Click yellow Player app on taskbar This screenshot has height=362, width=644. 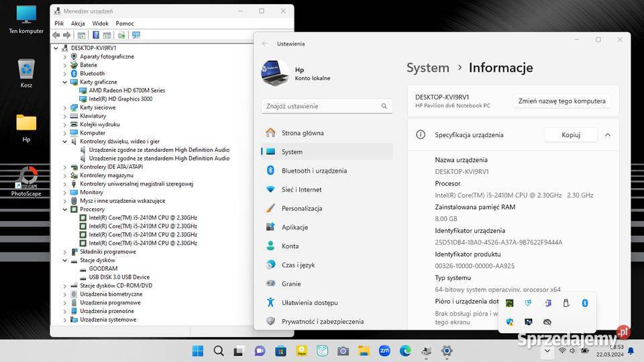pyautogui.click(x=301, y=351)
